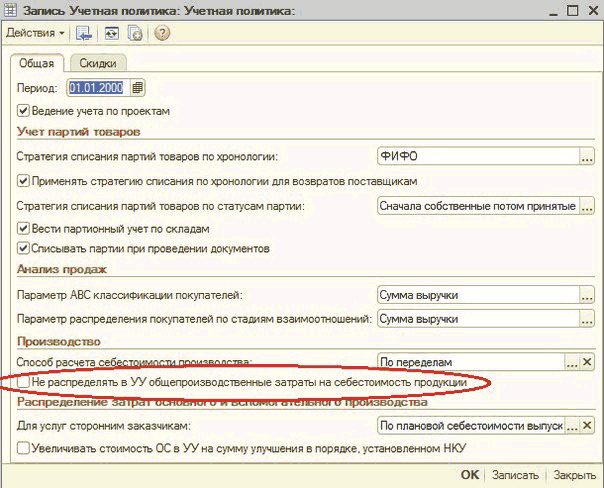
Task: Open selection for ФИФО strategy field
Action: [587, 156]
